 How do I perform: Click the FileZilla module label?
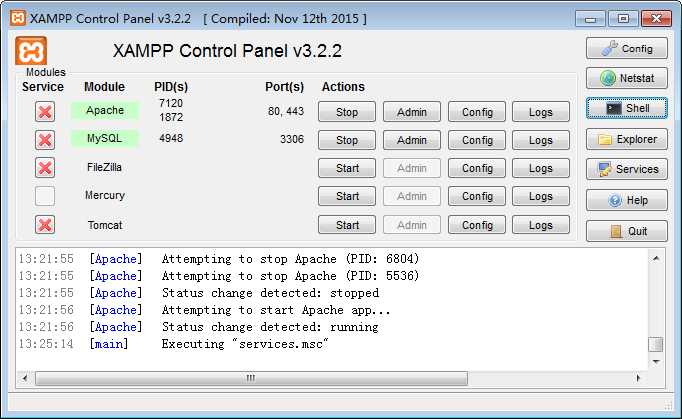104,167
